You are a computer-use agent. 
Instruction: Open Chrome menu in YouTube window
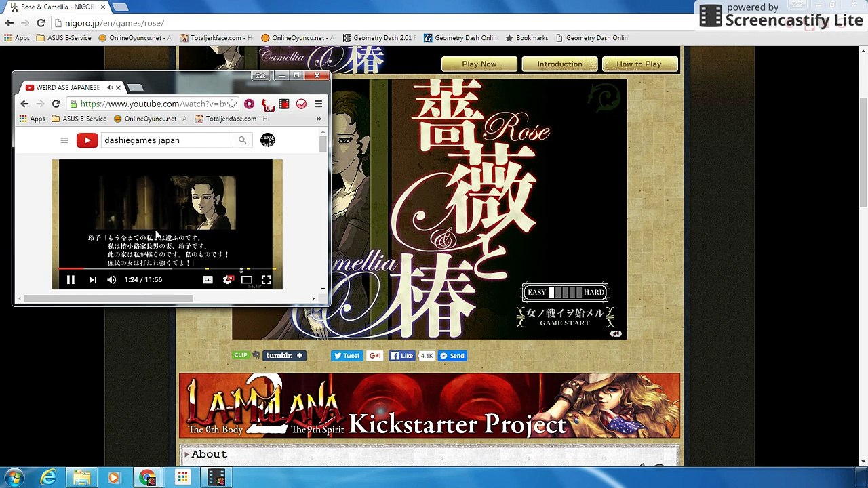pyautogui.click(x=318, y=104)
